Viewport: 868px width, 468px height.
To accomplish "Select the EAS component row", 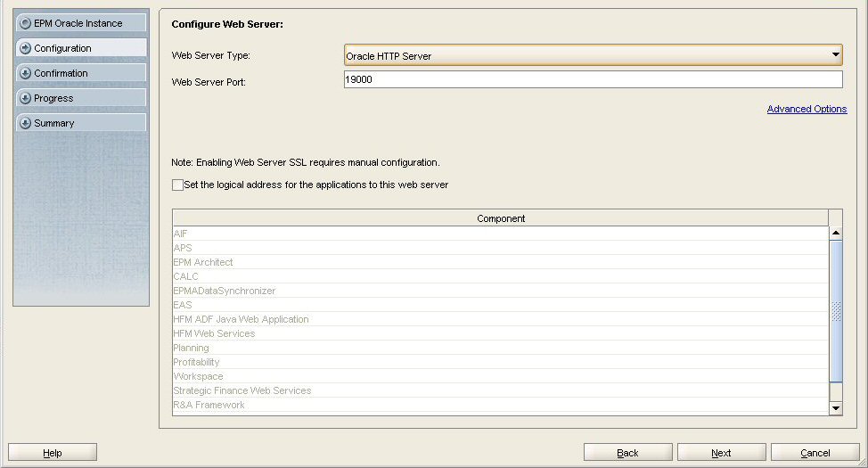I will (x=501, y=305).
